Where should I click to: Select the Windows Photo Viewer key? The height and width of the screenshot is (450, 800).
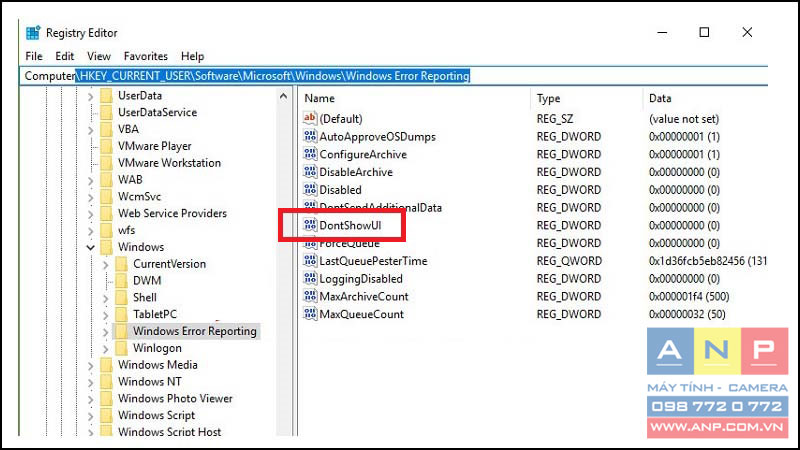pyautogui.click(x=175, y=398)
